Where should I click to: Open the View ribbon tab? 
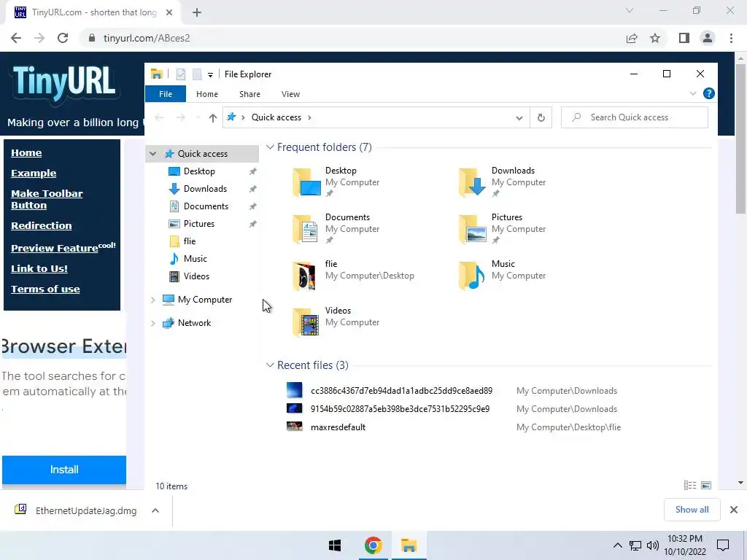point(290,94)
